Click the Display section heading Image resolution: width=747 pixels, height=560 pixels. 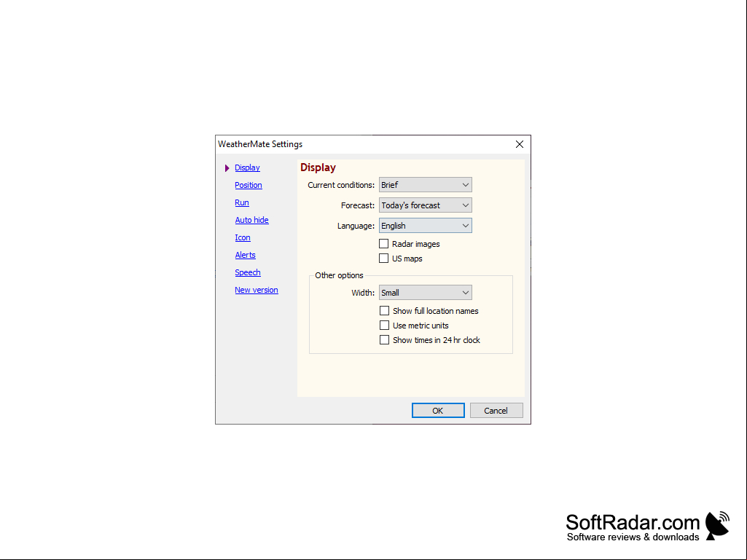318,167
